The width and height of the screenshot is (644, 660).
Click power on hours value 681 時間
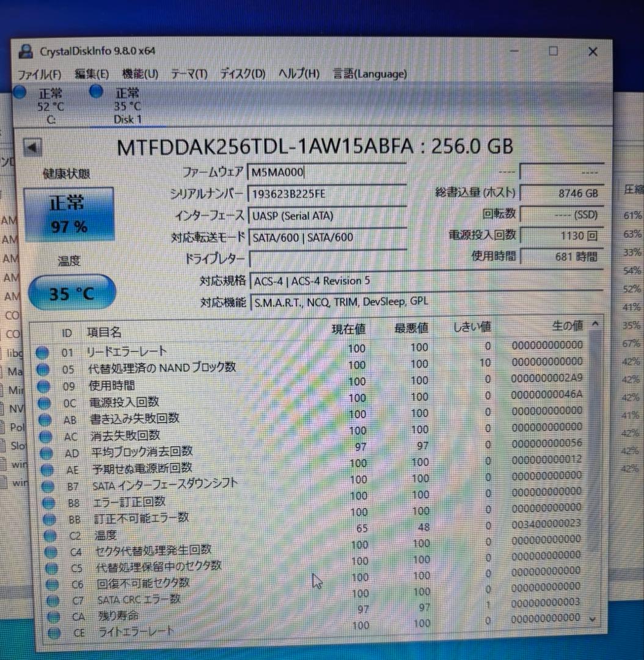click(562, 256)
